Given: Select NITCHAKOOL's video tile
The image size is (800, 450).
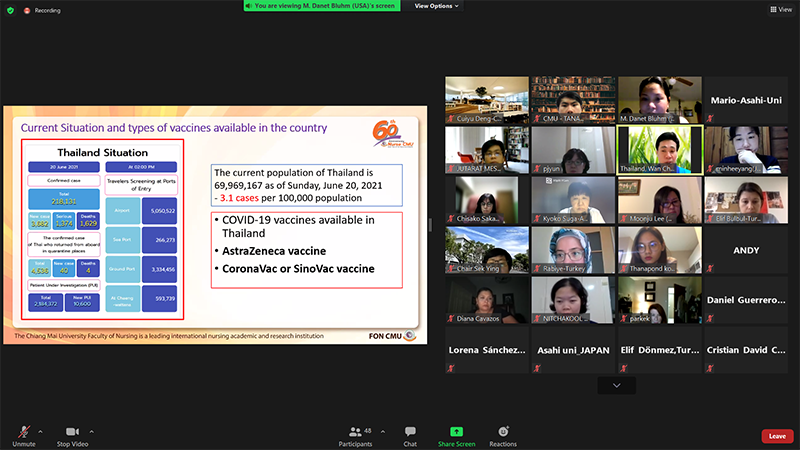Looking at the screenshot, I should pyautogui.click(x=573, y=300).
